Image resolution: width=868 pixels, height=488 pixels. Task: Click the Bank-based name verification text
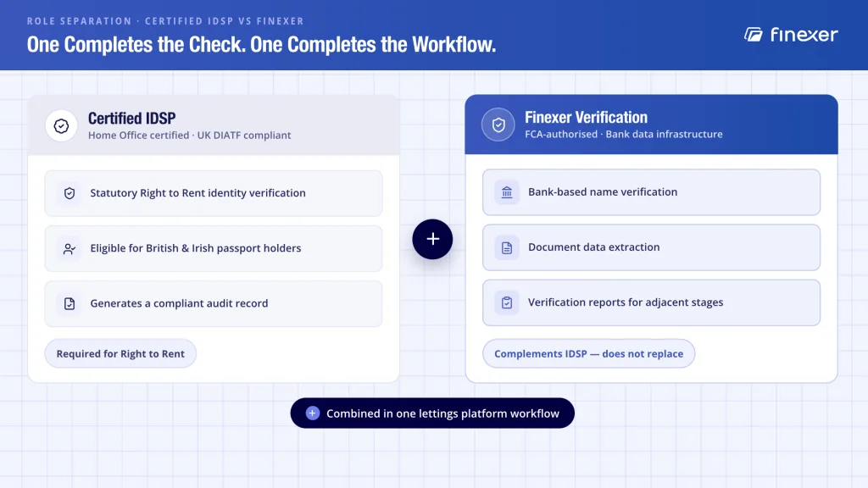coord(603,191)
